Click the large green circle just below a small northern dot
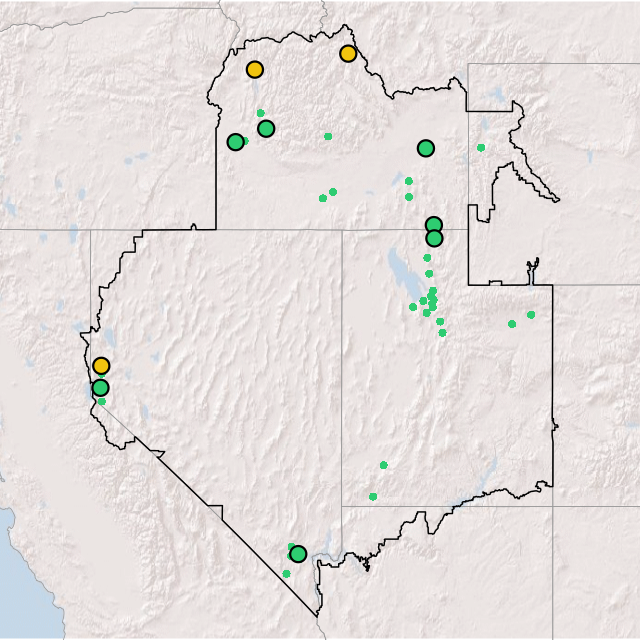The height and width of the screenshot is (640, 640). pyautogui.click(x=266, y=129)
